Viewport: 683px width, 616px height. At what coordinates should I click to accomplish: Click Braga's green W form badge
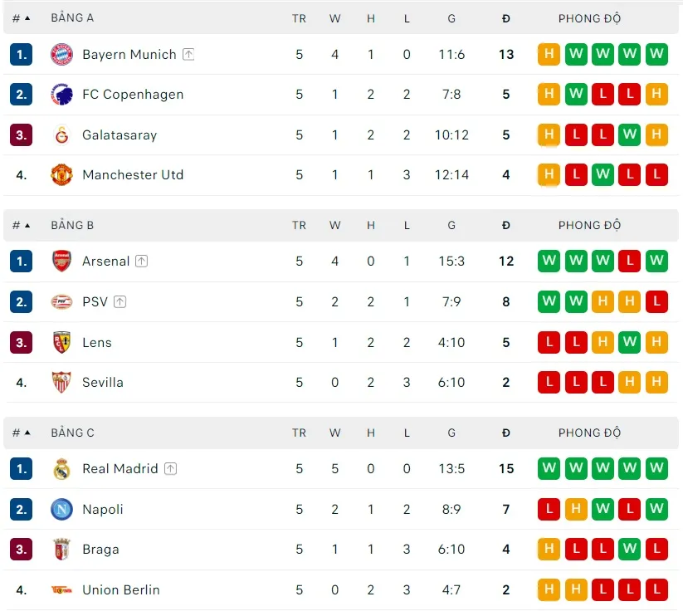630,550
